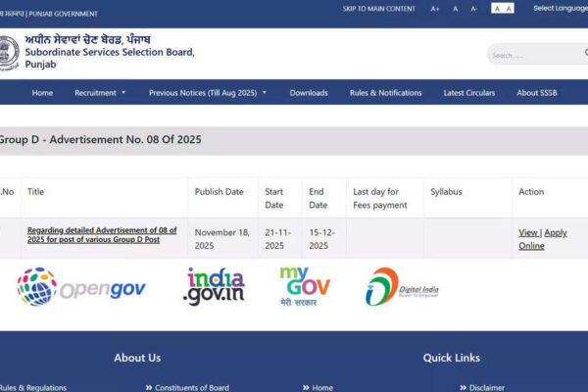Screen dimensions: 588x392
Task: Click Apply Online link in Action column
Action: [x=543, y=239]
